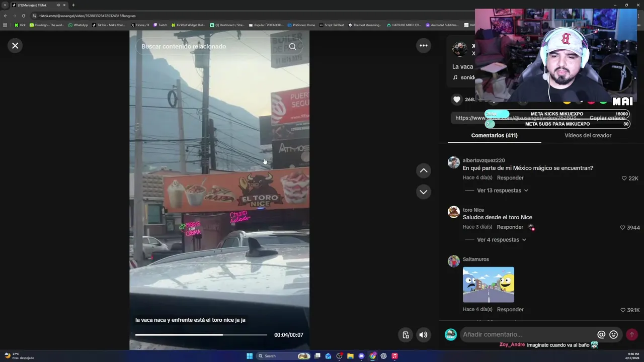Mute the video with the speaker icon

point(424,335)
